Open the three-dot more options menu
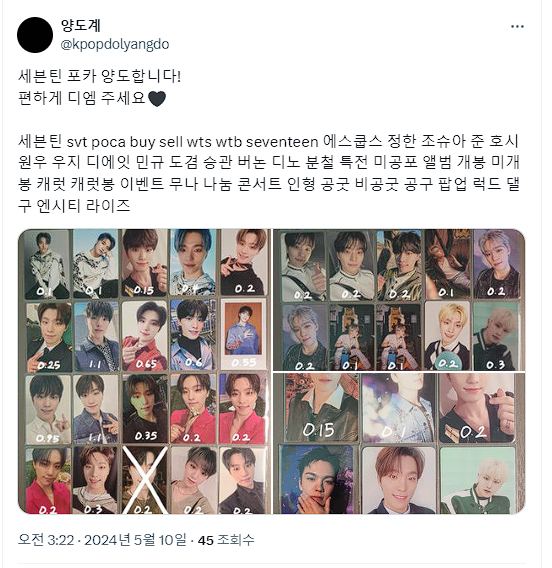This screenshot has width=552, height=568. tap(517, 26)
